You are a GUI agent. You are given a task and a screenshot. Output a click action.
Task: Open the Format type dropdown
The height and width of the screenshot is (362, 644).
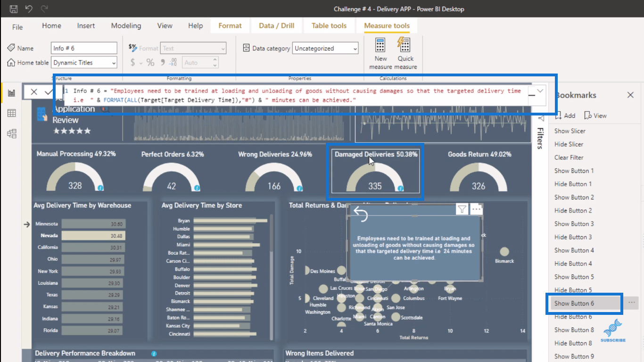click(x=223, y=48)
